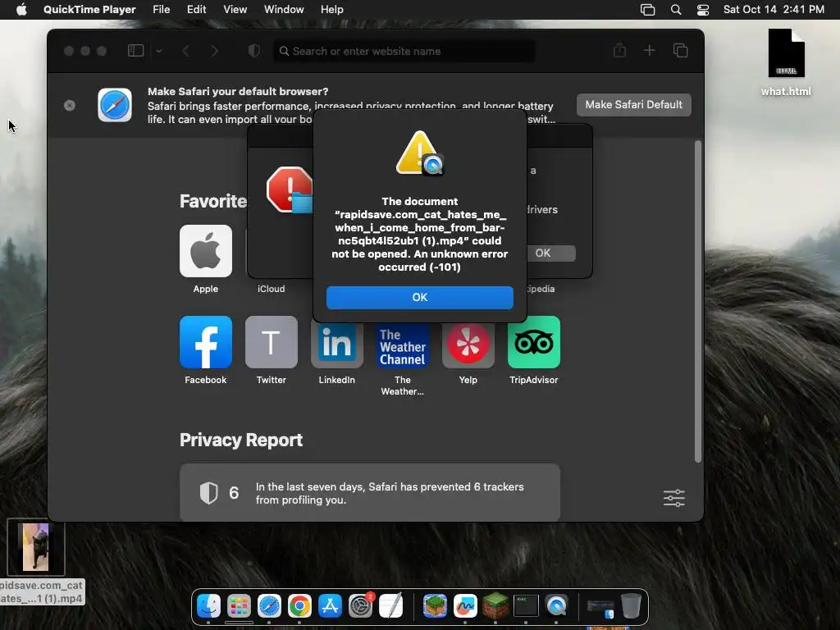This screenshot has width=840, height=630.
Task: Open QuickTime Player from the Dock
Action: coord(556,606)
